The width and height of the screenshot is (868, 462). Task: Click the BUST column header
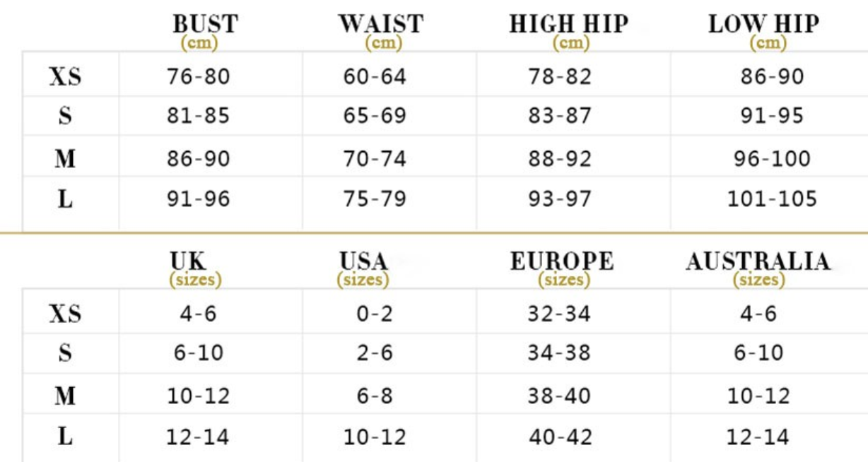click(x=205, y=24)
